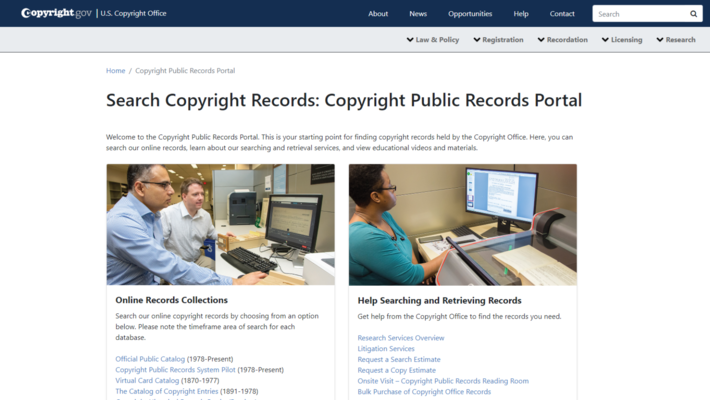Visit the Virtual Card Catalog link
This screenshot has height=400, width=710.
147,380
